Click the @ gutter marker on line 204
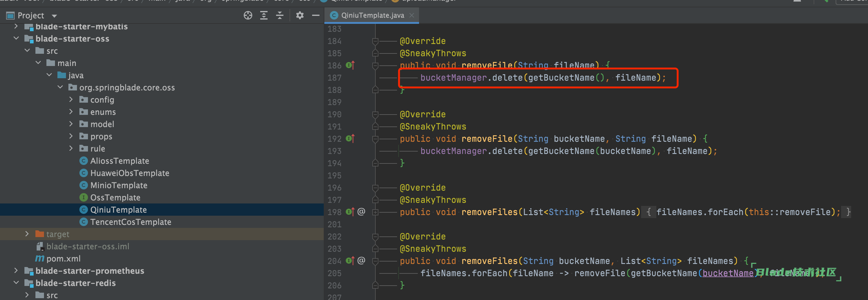 pyautogui.click(x=361, y=261)
